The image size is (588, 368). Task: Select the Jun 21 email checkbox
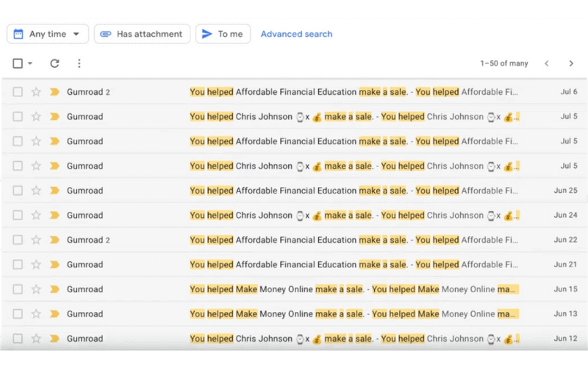tap(18, 265)
